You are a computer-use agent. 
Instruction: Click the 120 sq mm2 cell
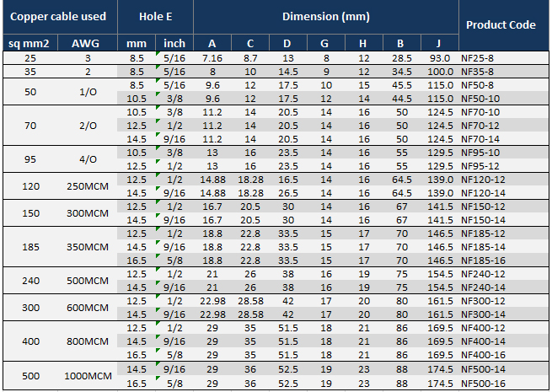click(30, 186)
